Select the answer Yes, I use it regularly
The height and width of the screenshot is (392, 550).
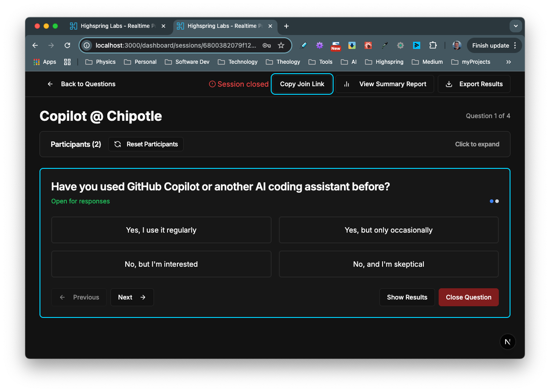pyautogui.click(x=161, y=230)
